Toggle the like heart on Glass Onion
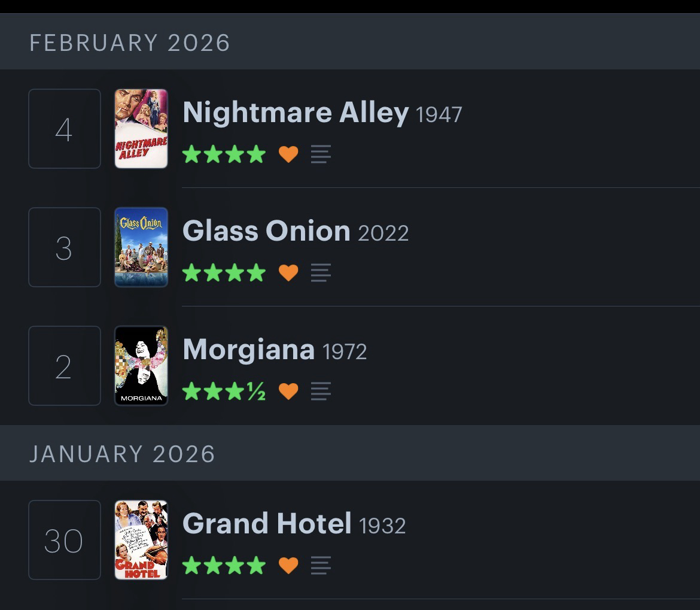 (288, 273)
